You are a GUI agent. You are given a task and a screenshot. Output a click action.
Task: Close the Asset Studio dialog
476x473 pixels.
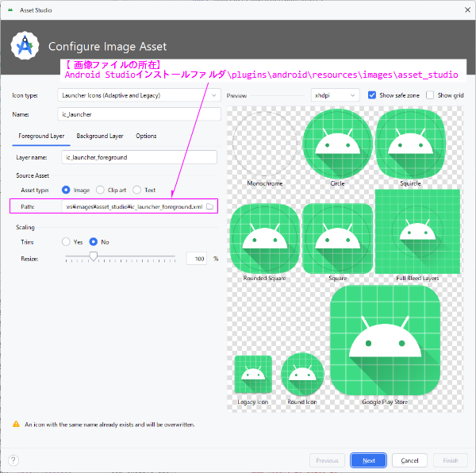coord(467,10)
